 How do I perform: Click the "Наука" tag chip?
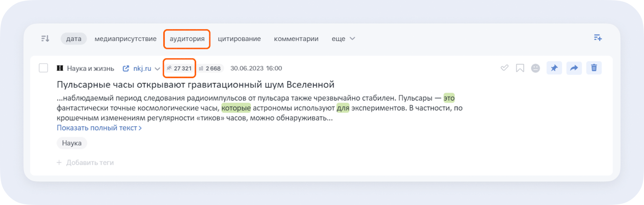pos(72,143)
